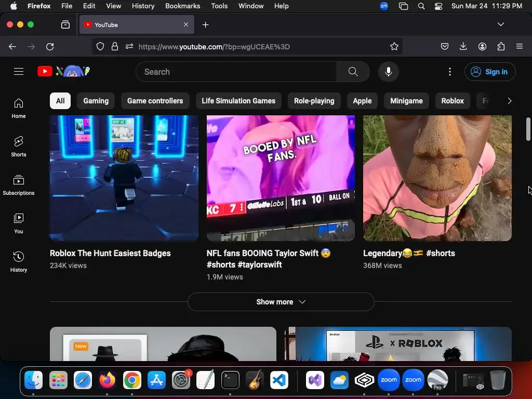Select the Minigame filter chip

coord(406,101)
